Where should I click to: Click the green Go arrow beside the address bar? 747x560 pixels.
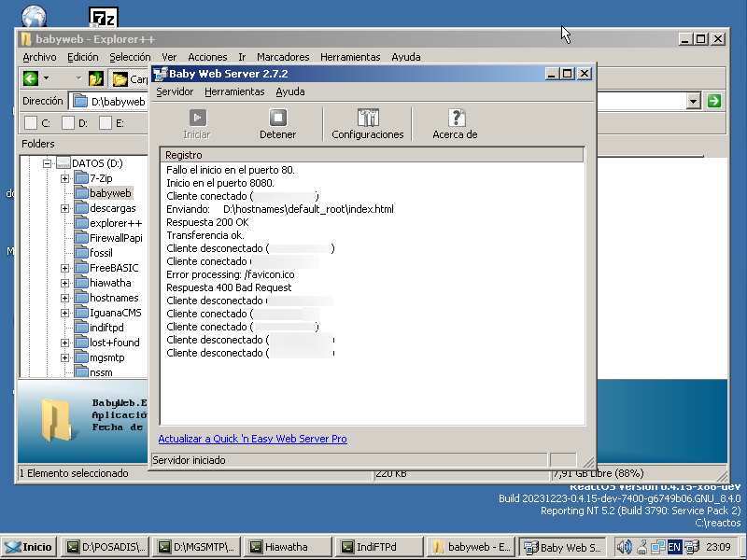coord(713,101)
